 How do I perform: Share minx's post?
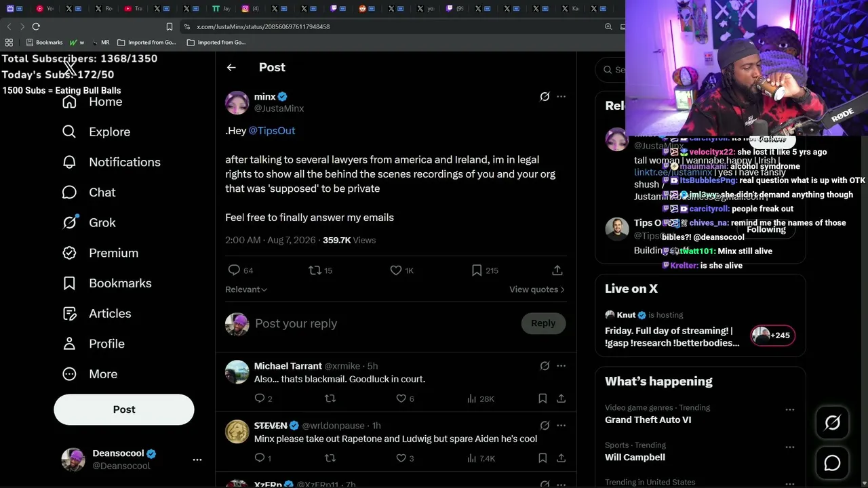coord(557,270)
